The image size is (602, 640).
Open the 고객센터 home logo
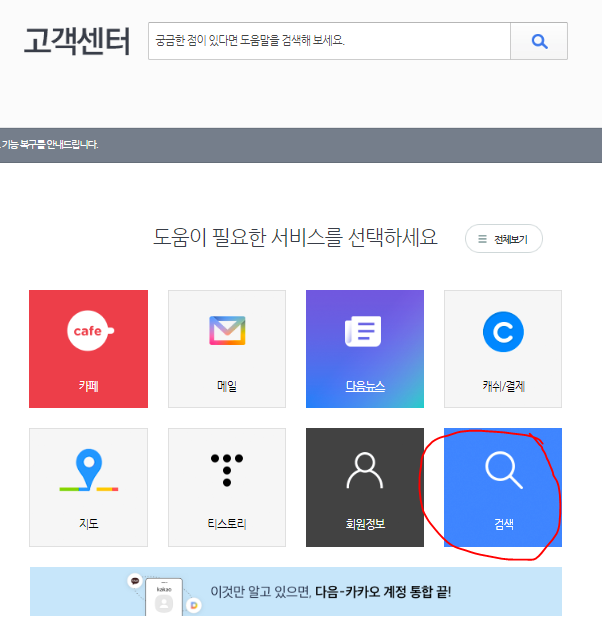[x=77, y=41]
